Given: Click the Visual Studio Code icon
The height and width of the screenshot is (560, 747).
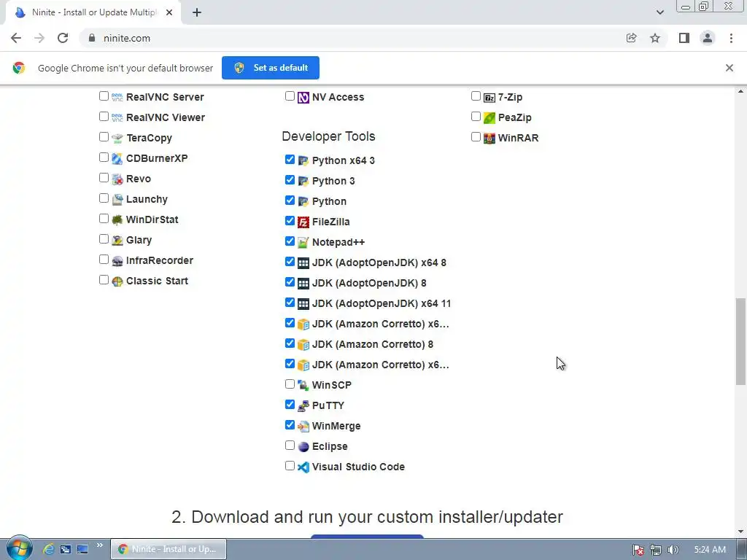Looking at the screenshot, I should coord(303,467).
